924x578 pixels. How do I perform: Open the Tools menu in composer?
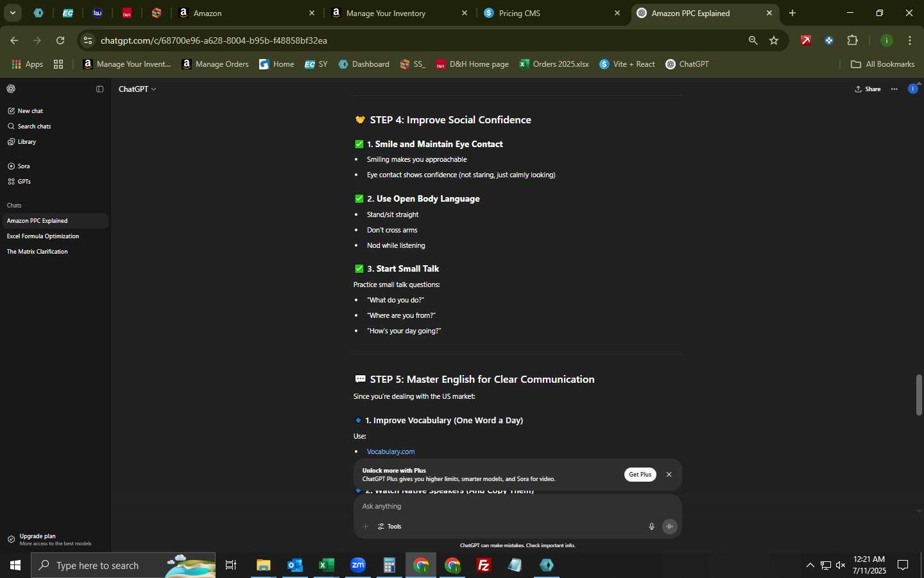point(389,527)
